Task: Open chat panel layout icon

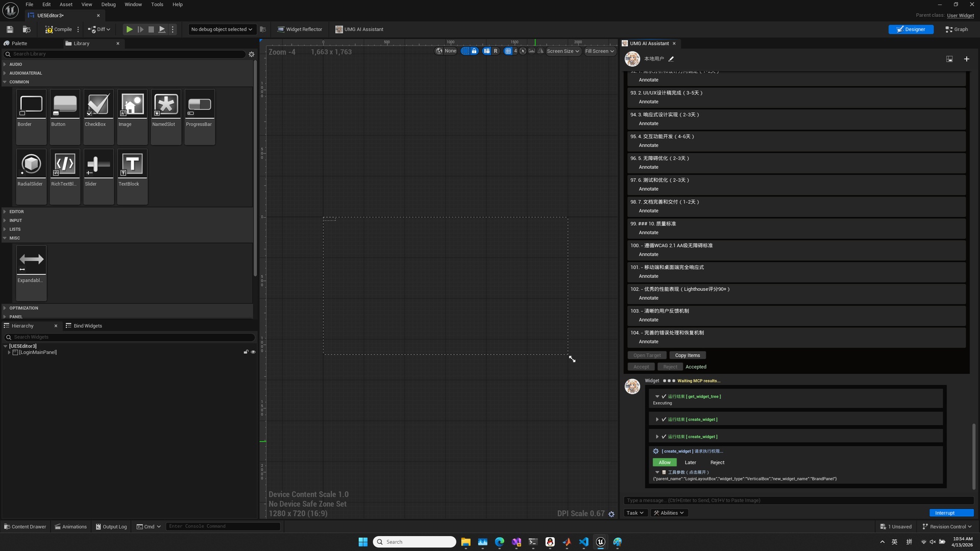Action: point(949,59)
